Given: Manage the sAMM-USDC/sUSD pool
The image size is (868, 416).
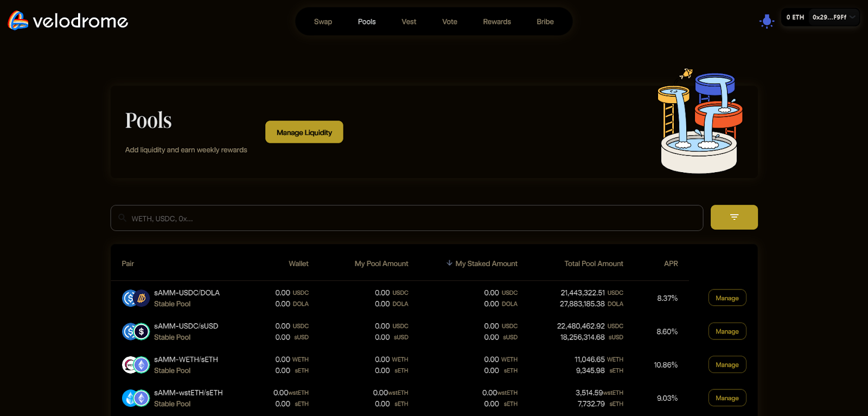Looking at the screenshot, I should (x=727, y=331).
